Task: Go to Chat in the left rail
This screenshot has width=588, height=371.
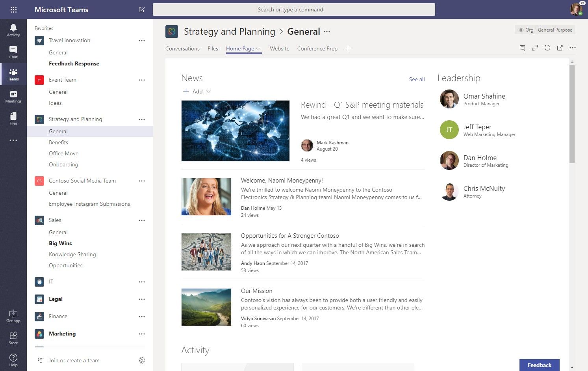Action: [13, 52]
